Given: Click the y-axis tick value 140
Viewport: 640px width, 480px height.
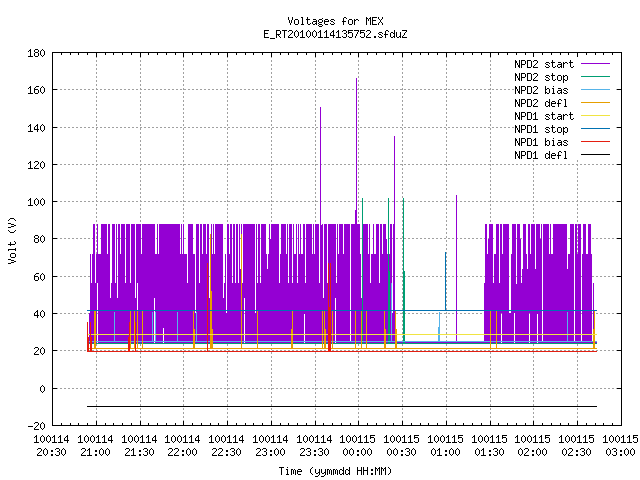Looking at the screenshot, I should [36, 128].
